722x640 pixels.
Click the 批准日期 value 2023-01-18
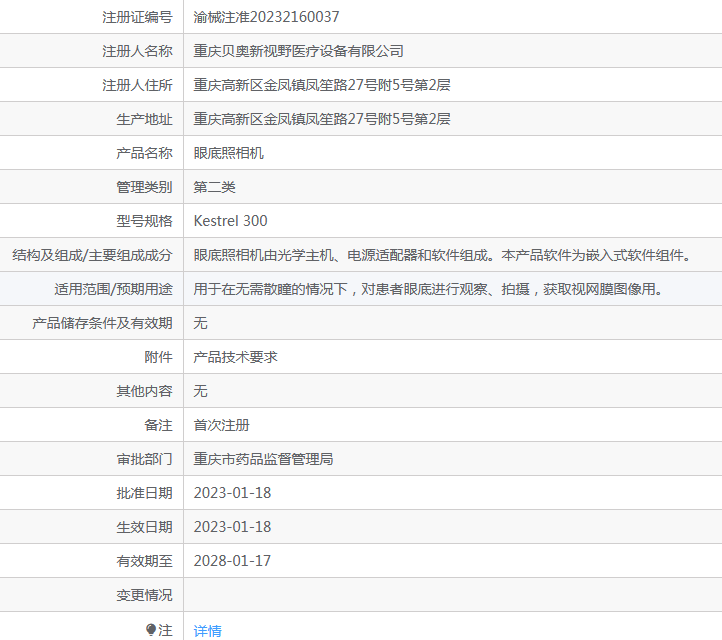click(232, 493)
